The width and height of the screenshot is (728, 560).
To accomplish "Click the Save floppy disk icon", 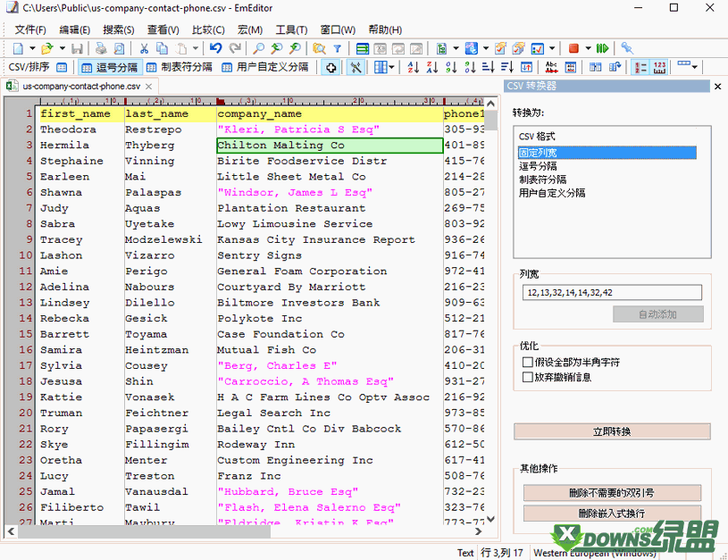I will pyautogui.click(x=77, y=48).
